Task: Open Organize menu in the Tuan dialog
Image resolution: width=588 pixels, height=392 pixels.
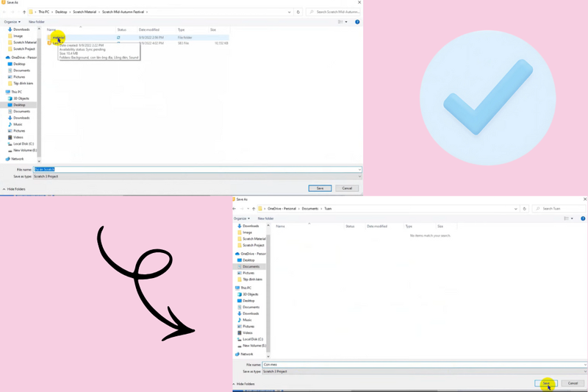Action: click(242, 218)
